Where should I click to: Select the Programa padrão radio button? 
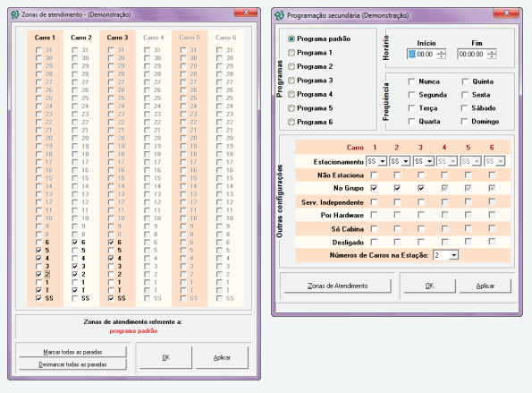[x=291, y=38]
